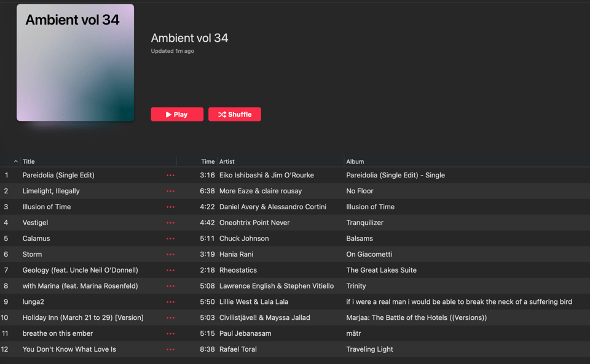Shuffle the Ambient vol 34 playlist
Image resolution: width=590 pixels, height=364 pixels.
click(x=234, y=114)
